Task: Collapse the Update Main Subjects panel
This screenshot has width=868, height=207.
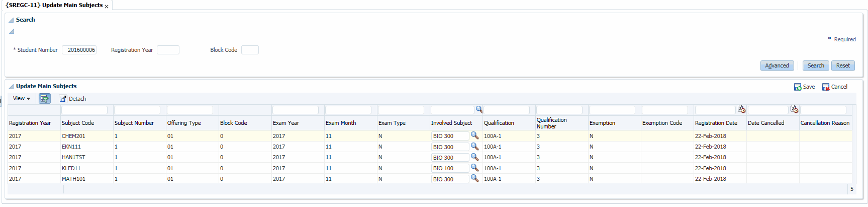Action: pos(11,87)
